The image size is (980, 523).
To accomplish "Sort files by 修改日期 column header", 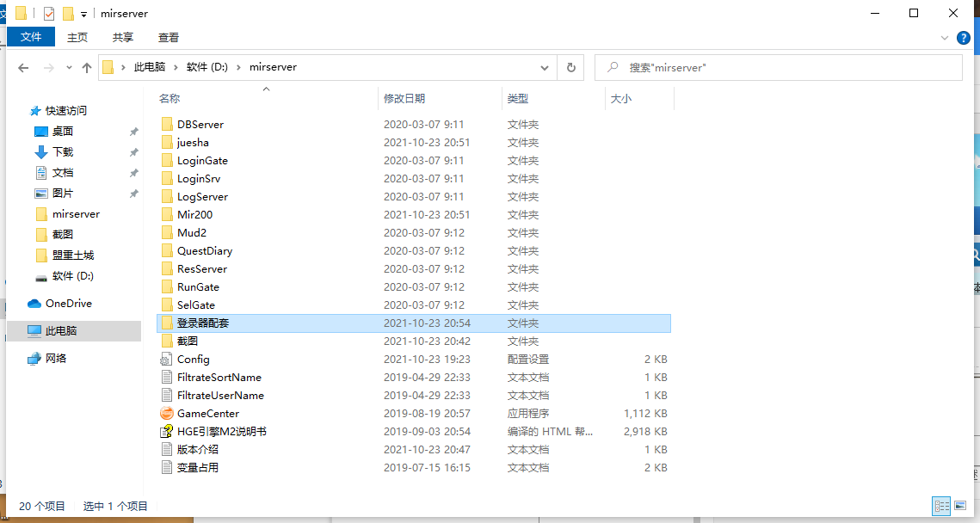I will pos(404,99).
